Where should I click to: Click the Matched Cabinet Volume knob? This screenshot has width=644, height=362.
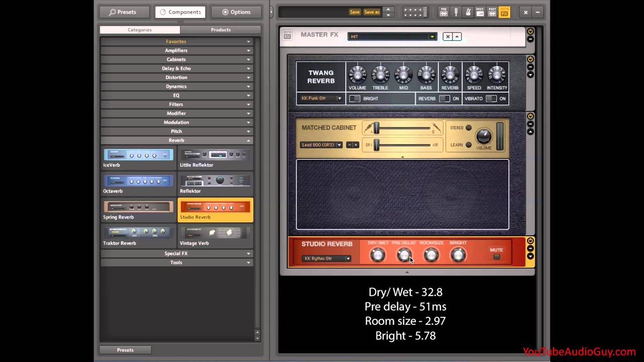point(484,136)
